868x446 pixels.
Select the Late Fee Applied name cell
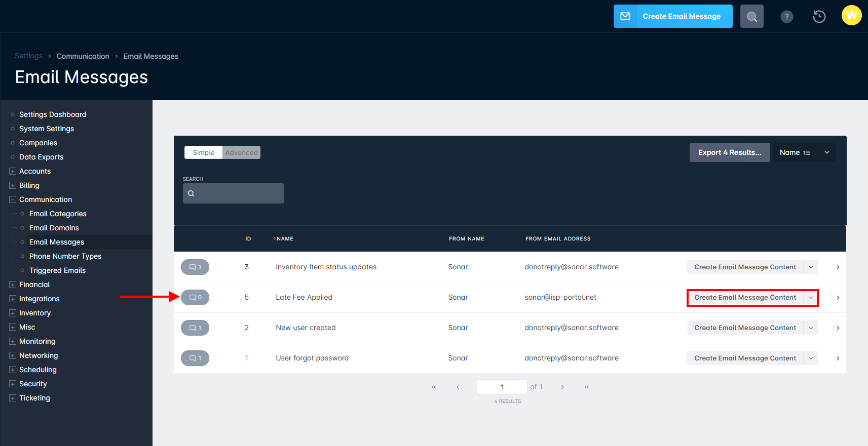(304, 297)
